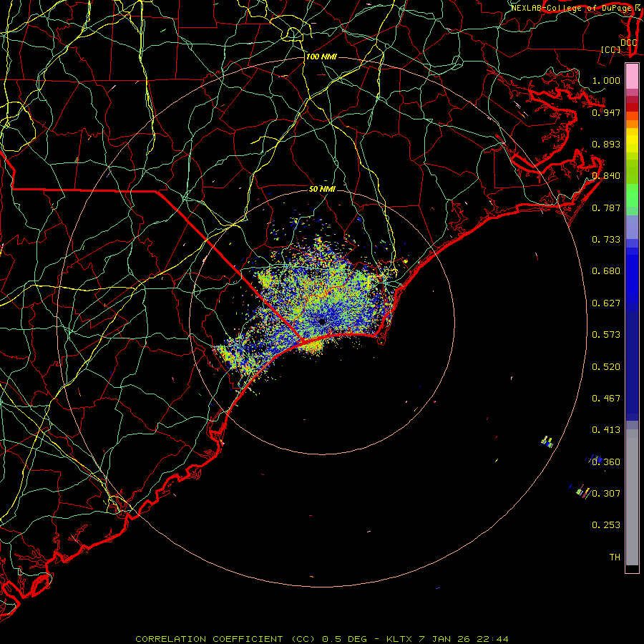Image resolution: width=644 pixels, height=644 pixels.
Task: Pick the gray segment of color scale
Action: pos(632,497)
